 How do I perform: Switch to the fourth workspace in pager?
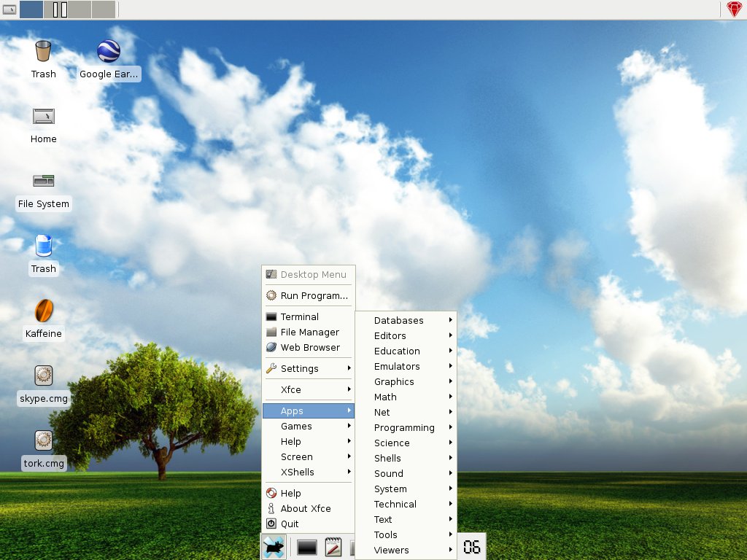104,9
